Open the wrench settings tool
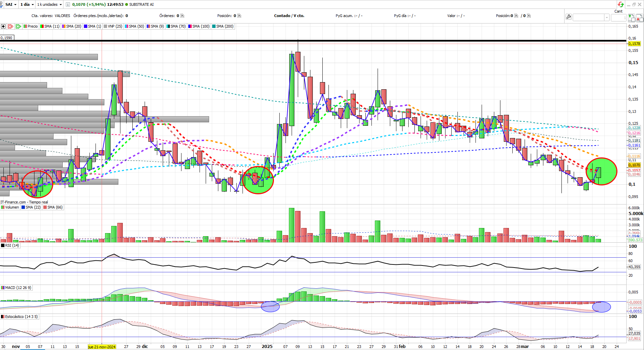Viewport: 644px width, 350px height. [x=568, y=17]
